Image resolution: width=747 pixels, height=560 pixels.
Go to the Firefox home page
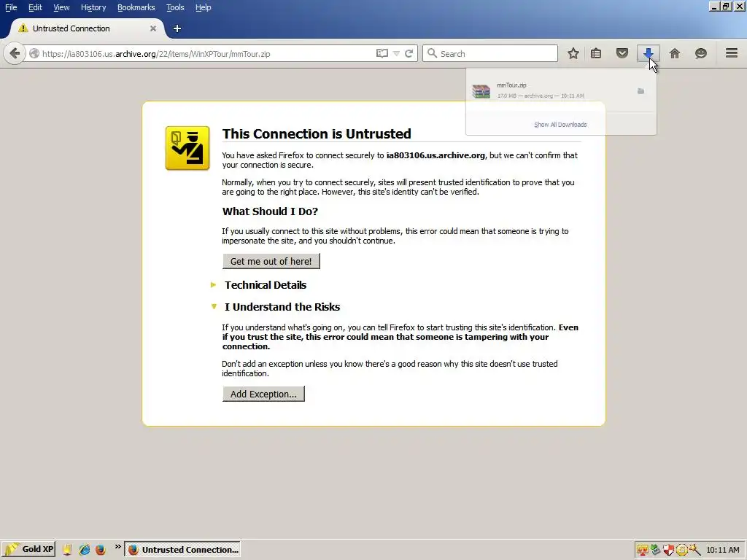[x=675, y=53]
